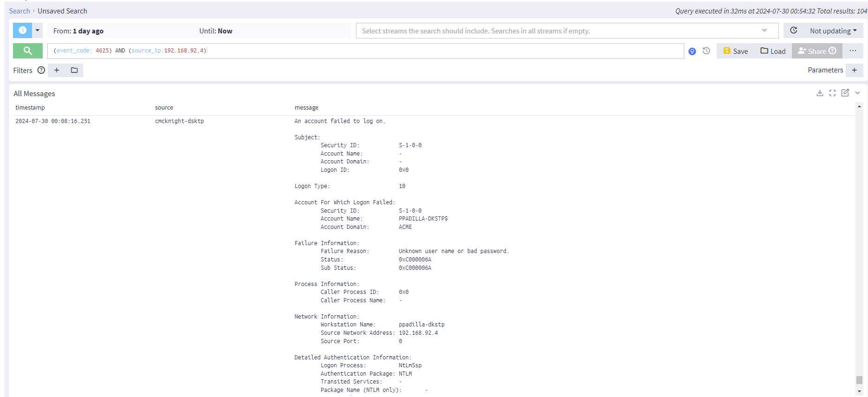Add a new filter with the plus button
Viewport: 868px width, 397px height.
pos(57,70)
